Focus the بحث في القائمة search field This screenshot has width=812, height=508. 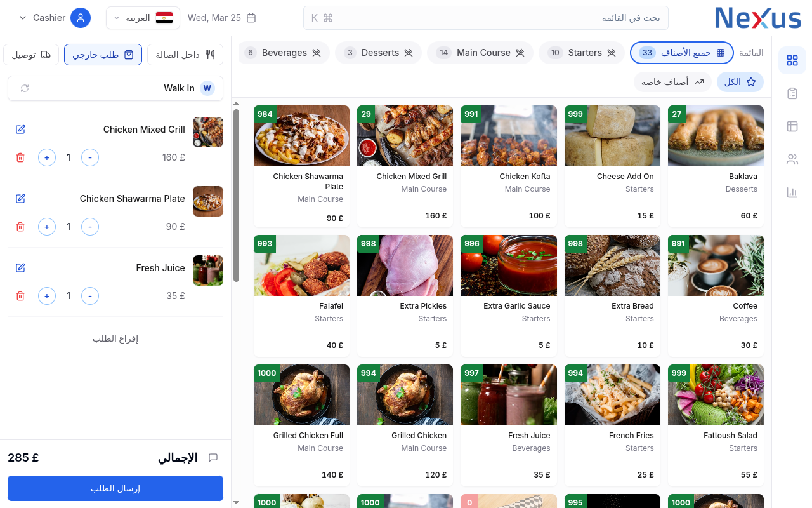[x=486, y=18]
